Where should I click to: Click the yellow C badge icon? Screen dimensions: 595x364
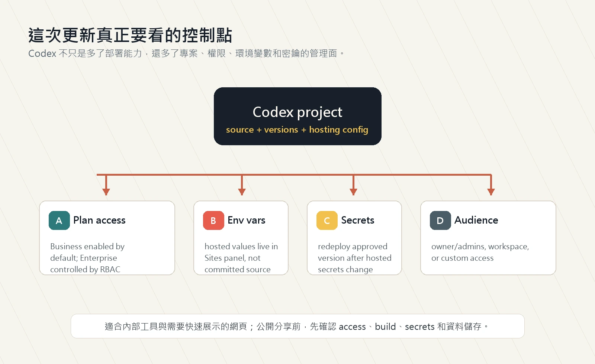(x=327, y=220)
